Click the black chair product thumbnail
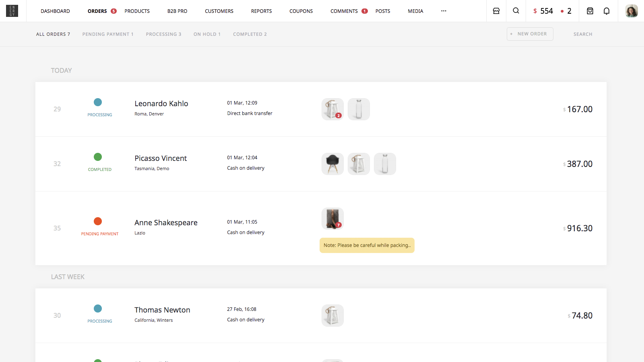 click(x=332, y=164)
